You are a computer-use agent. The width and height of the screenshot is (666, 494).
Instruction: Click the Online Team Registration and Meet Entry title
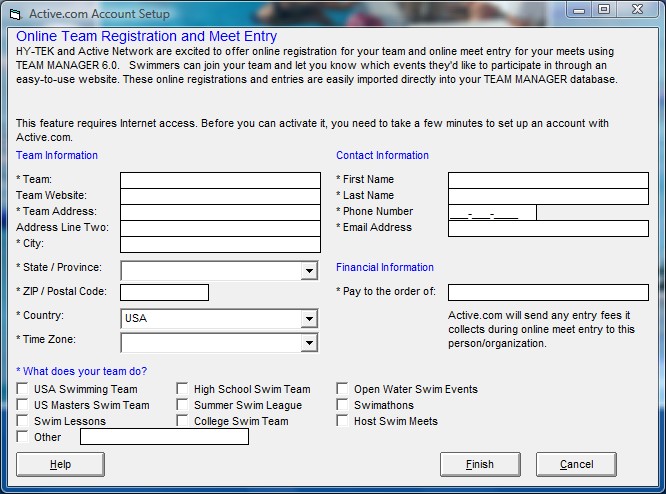147,37
